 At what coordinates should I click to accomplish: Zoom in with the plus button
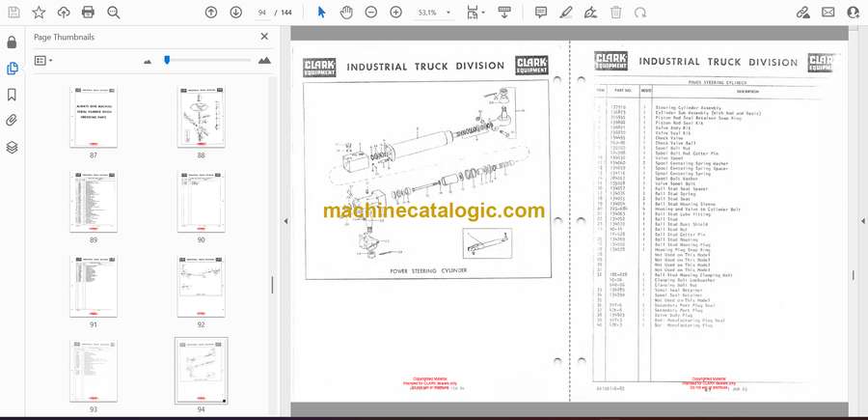tap(395, 13)
